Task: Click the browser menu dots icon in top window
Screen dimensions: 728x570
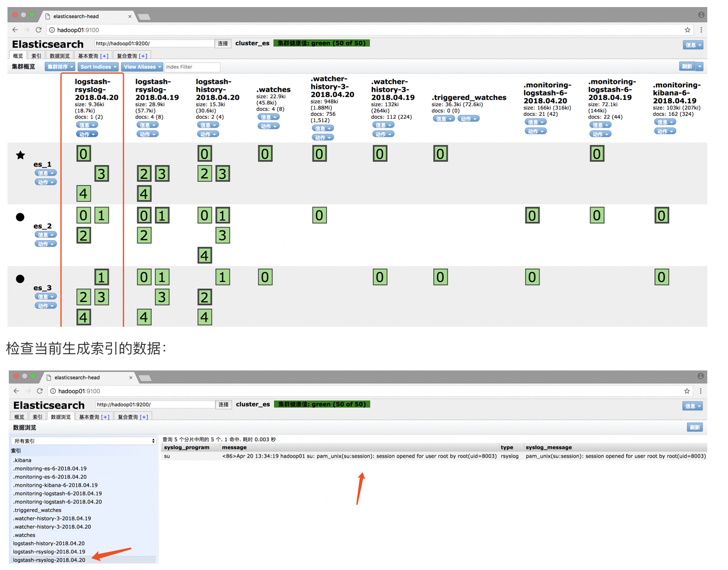Action: 701,30
